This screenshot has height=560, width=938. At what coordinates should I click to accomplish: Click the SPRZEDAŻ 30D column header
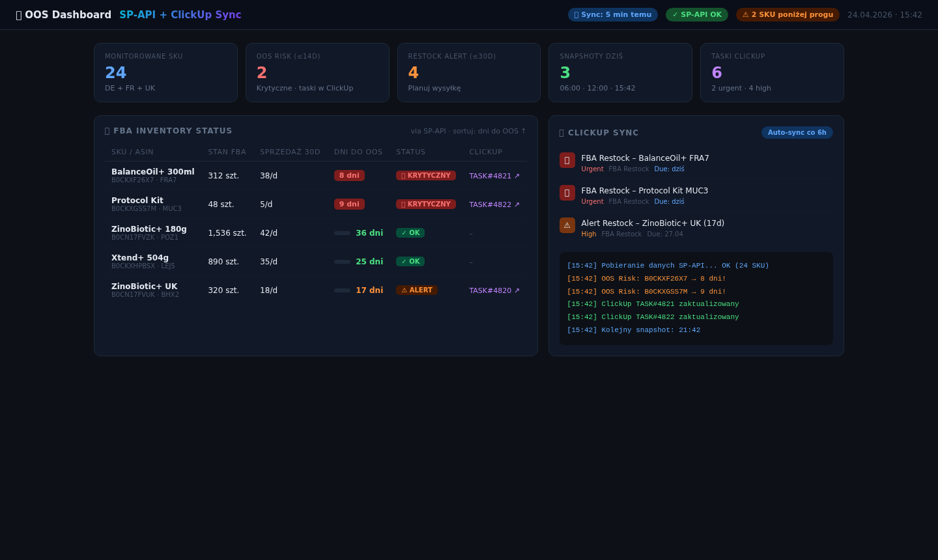click(290, 152)
